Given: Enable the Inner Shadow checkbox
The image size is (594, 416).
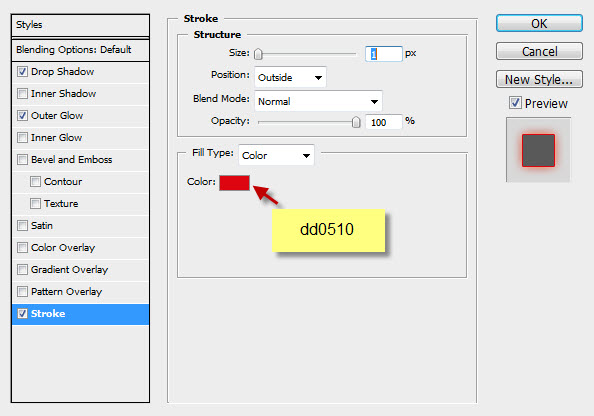Looking at the screenshot, I should 22,93.
